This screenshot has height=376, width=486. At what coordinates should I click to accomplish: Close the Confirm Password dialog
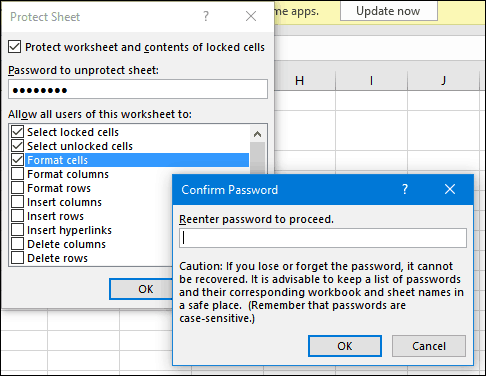click(x=450, y=189)
